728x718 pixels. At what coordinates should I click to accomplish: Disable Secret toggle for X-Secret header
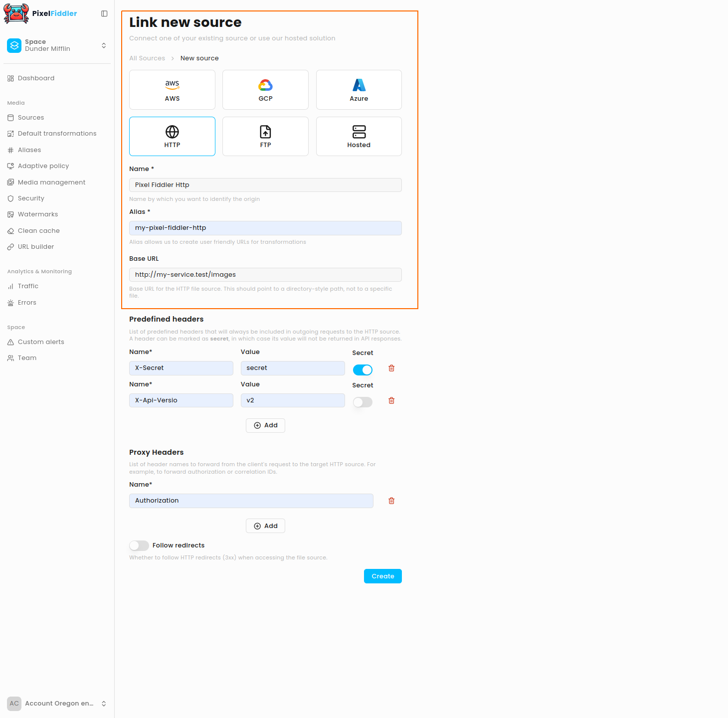(363, 370)
